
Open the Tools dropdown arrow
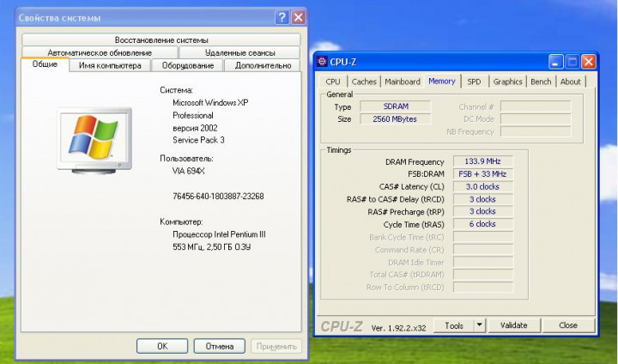point(479,325)
